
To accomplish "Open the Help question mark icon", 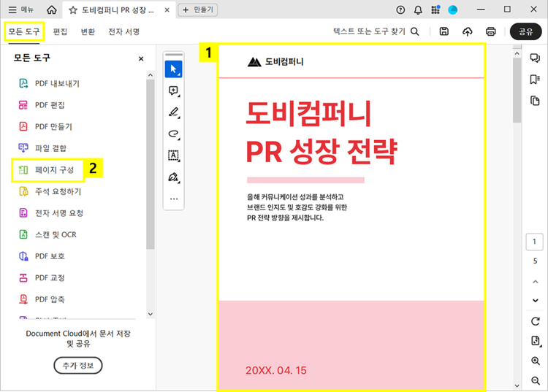I will (x=400, y=9).
